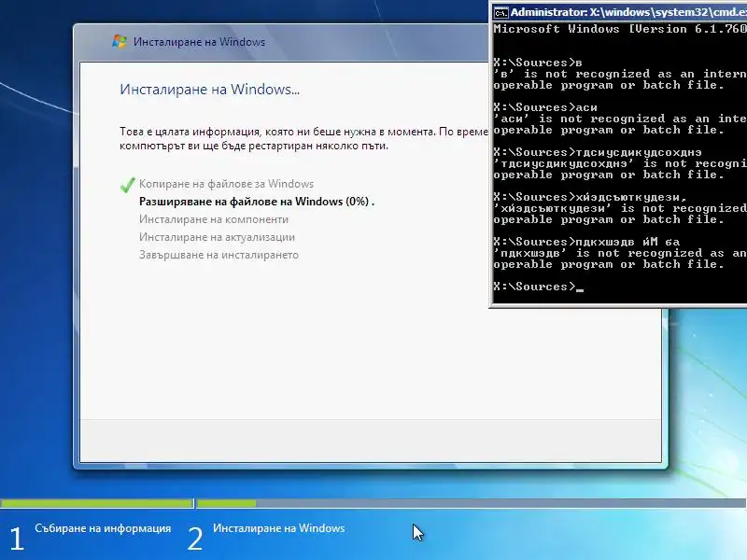Click the Windows flag icon in installer title
747x560 pixels.
tap(120, 41)
